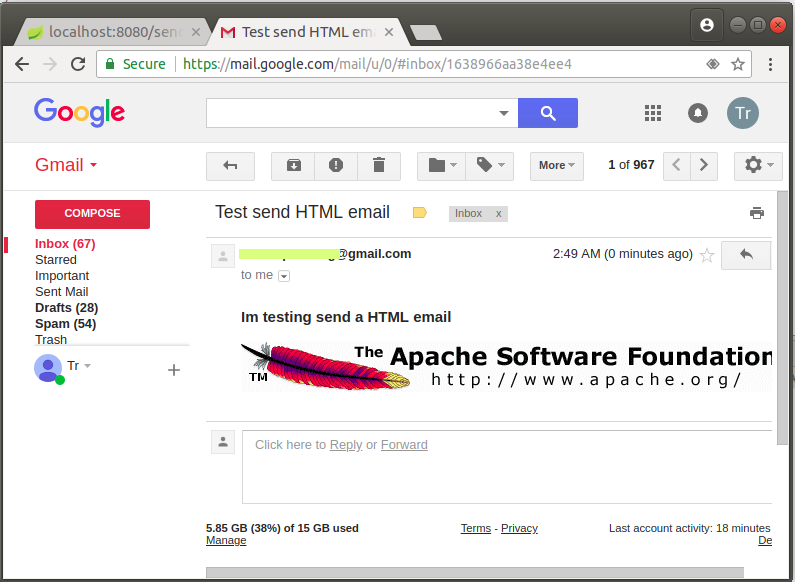
Task: Click the Forward link in reply box
Action: [404, 445]
